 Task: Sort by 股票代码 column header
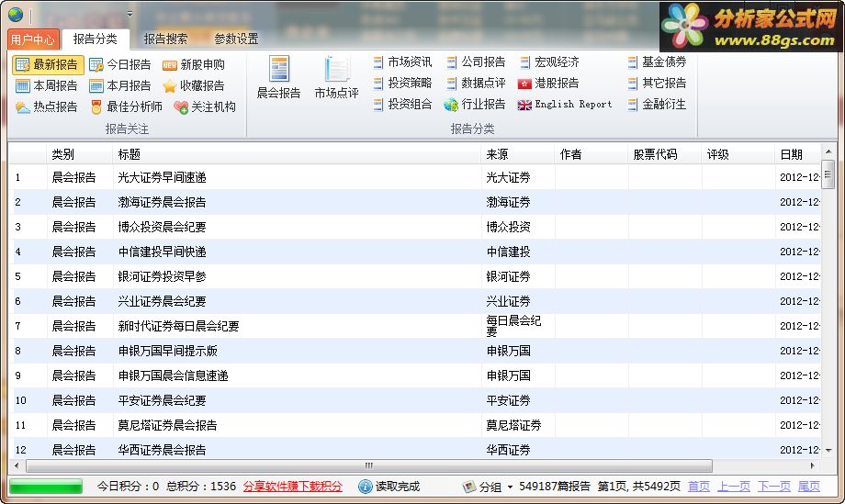click(x=666, y=154)
